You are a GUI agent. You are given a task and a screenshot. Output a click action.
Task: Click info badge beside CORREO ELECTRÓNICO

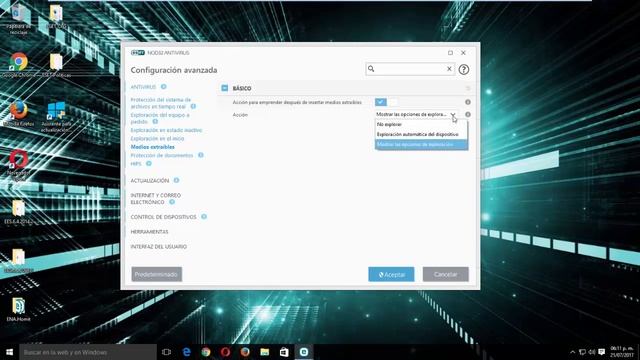172,202
